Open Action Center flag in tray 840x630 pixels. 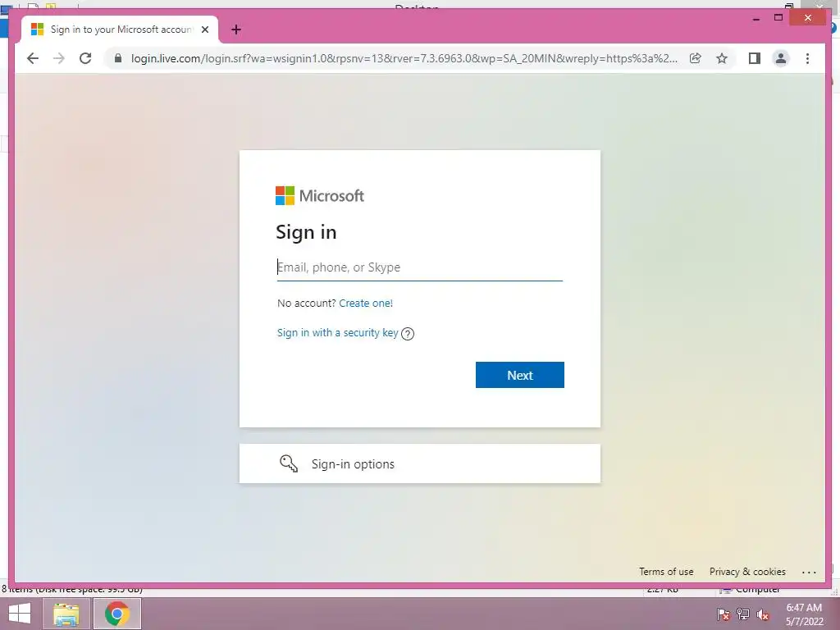724,614
